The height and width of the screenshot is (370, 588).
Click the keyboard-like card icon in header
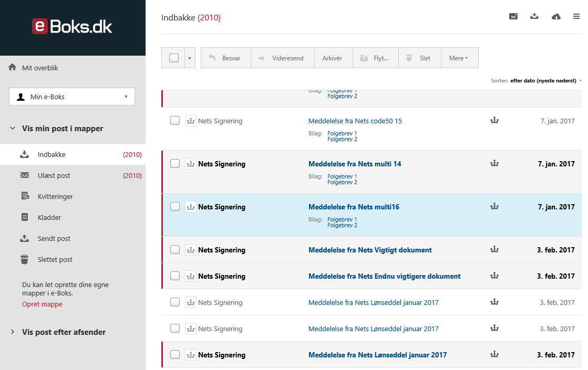pos(513,16)
